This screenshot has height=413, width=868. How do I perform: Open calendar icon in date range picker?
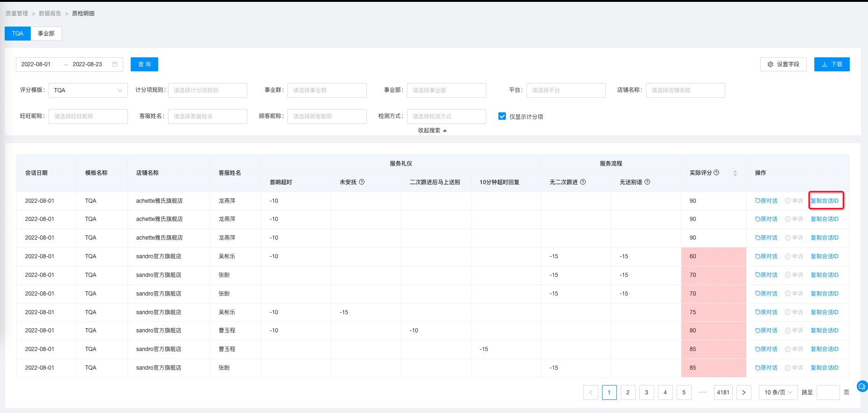click(115, 64)
